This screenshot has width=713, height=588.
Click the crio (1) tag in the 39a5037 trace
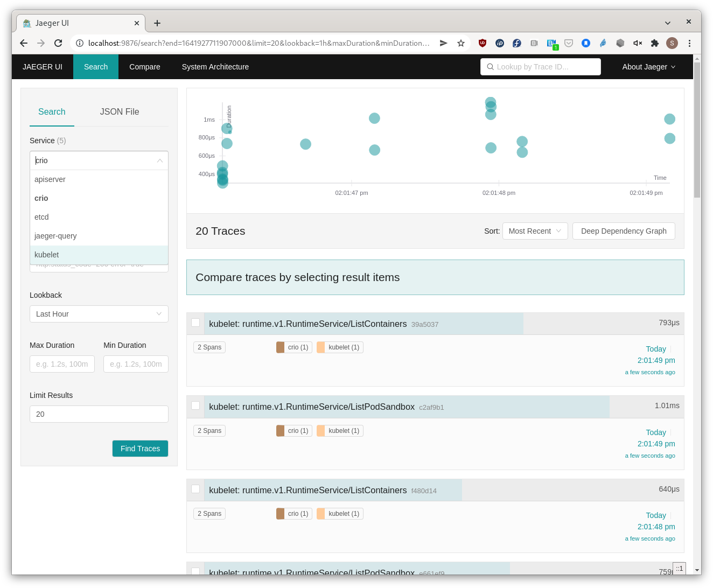[294, 347]
